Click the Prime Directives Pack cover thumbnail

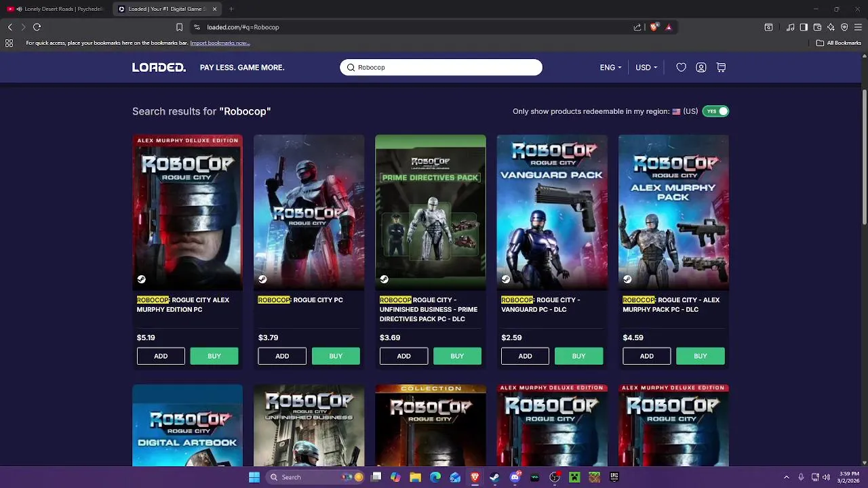431,212
